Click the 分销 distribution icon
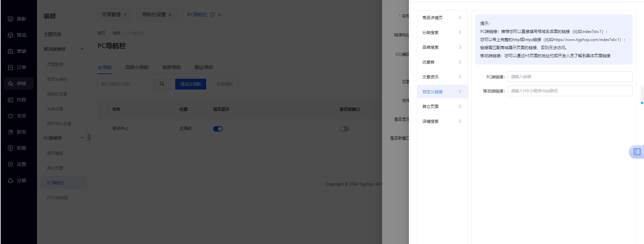 [x=10, y=180]
